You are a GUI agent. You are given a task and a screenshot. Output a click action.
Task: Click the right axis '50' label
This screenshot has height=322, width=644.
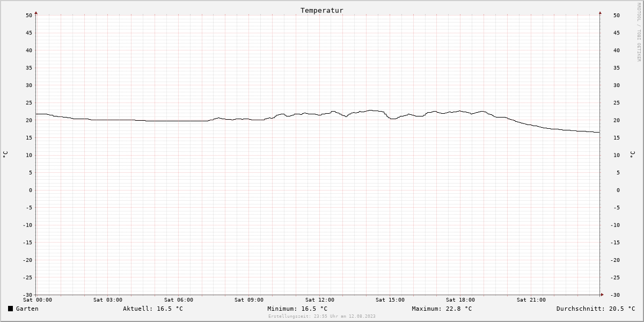tap(617, 16)
